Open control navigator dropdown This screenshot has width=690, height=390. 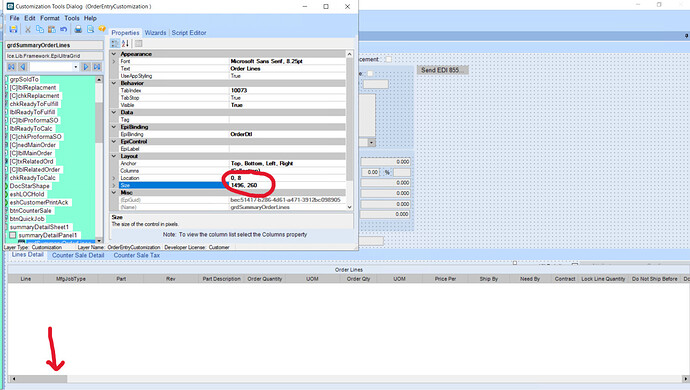[76, 67]
